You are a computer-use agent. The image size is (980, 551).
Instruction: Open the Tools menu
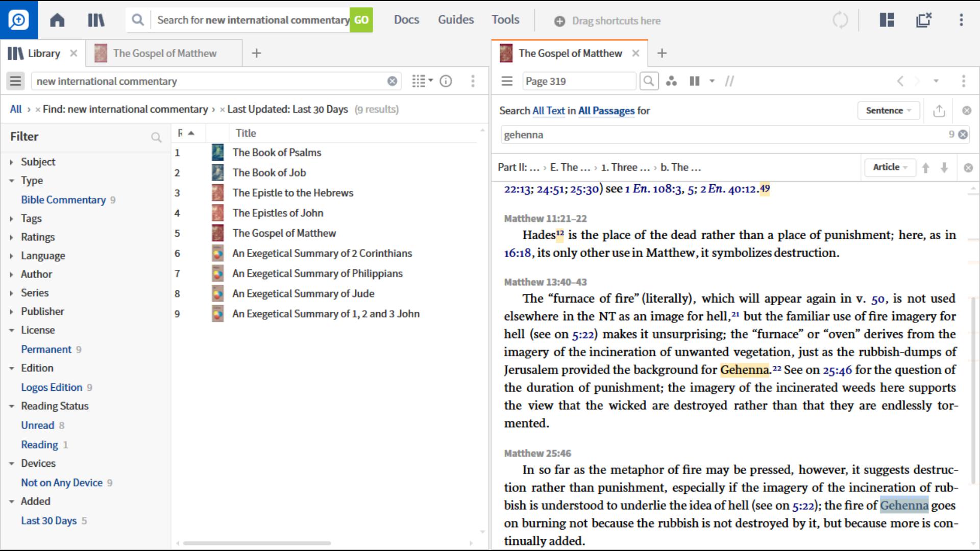(505, 19)
